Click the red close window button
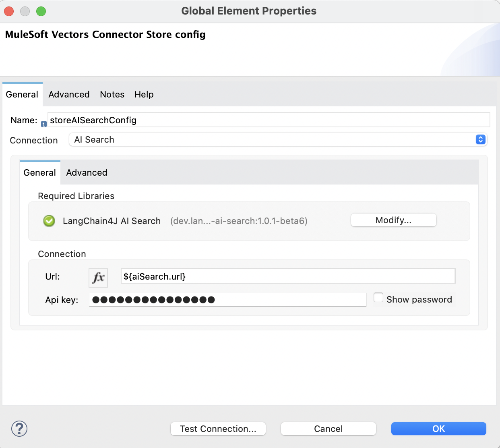Image resolution: width=500 pixels, height=448 pixels. [9, 11]
